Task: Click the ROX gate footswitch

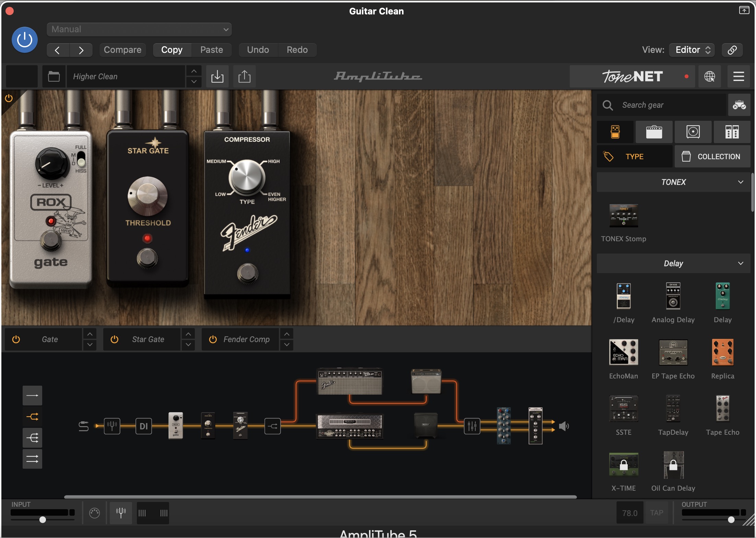Action: 51,241
